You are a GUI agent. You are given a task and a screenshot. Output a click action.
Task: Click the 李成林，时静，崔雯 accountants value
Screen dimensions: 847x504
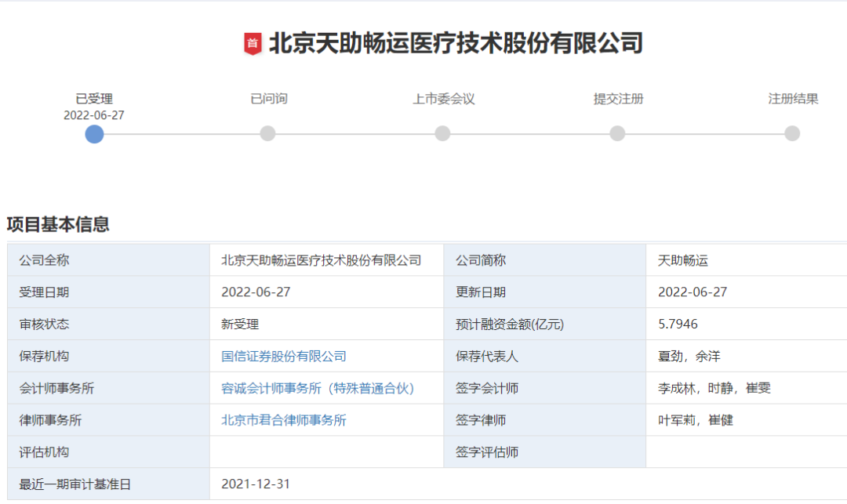(714, 388)
